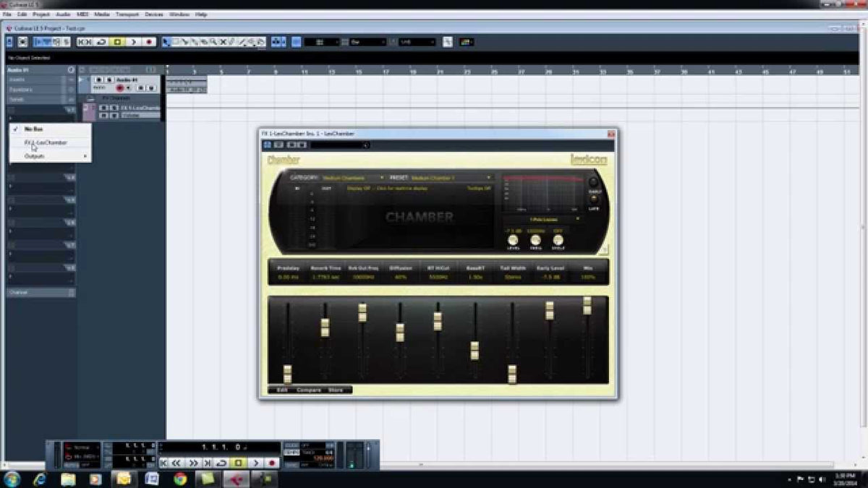
Task: Open the Audio menu
Action: [x=63, y=14]
